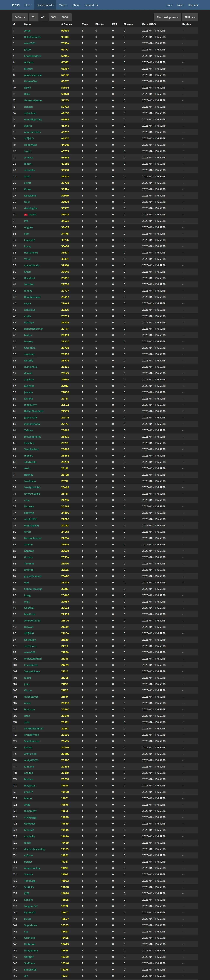The height and width of the screenshot is (980, 210).
Task: Open Blindboxhead's profile link
Action: pyautogui.click(x=32, y=297)
